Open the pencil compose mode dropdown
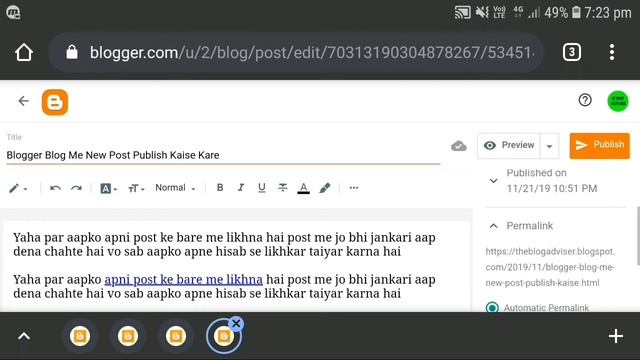This screenshot has height=360, width=640. [18, 188]
